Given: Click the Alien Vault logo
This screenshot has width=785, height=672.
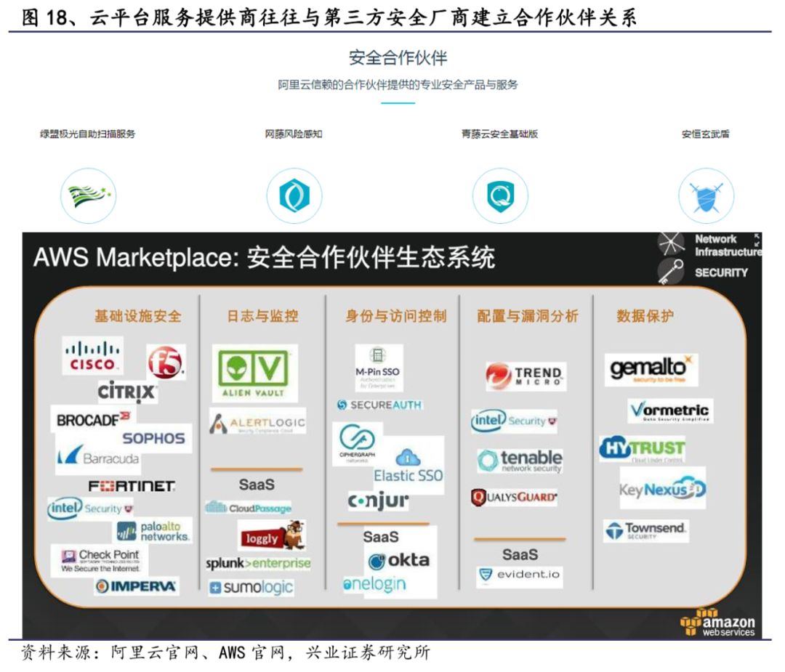Looking at the screenshot, I should click(254, 373).
